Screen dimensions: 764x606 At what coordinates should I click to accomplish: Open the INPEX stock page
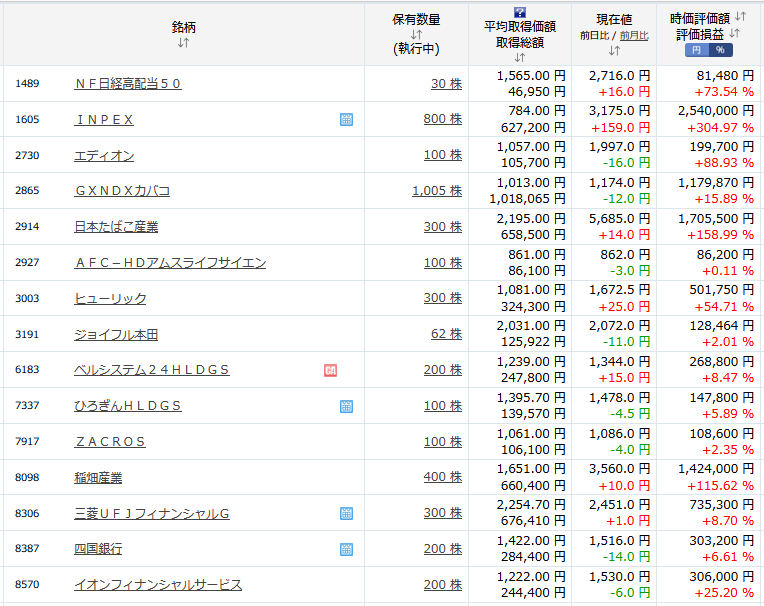(104, 120)
